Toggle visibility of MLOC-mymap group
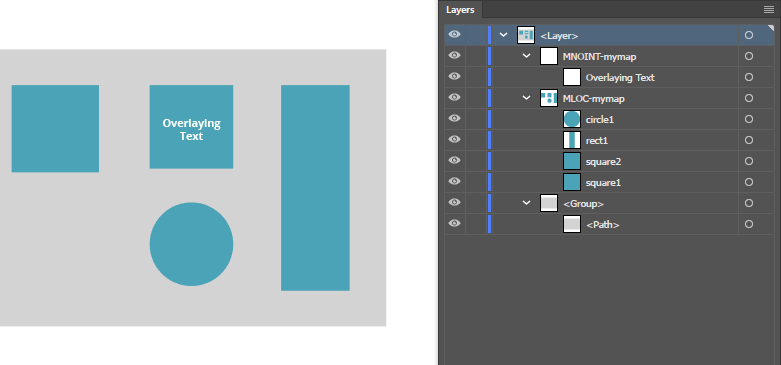 click(x=454, y=98)
